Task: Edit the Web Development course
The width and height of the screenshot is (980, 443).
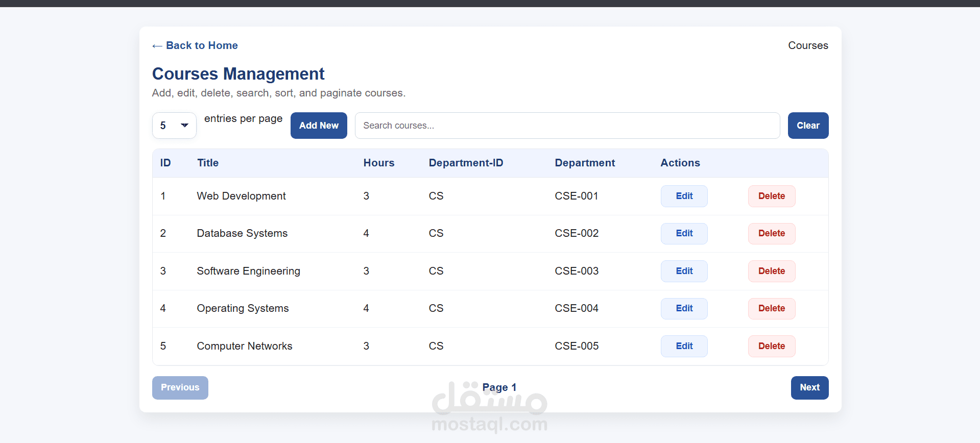Action: (684, 196)
